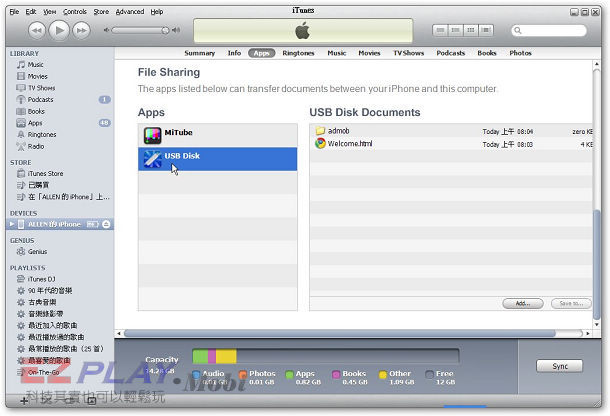Open iTunes Store in the sidebar
610x416 pixels.
pyautogui.click(x=45, y=174)
